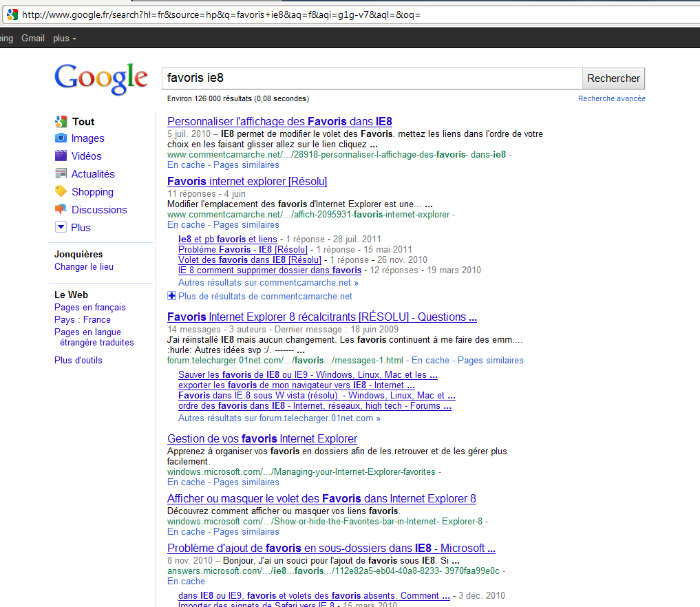Screen dimensions: 700x607
Task: Click Plus d'outils link
Action: (x=78, y=360)
